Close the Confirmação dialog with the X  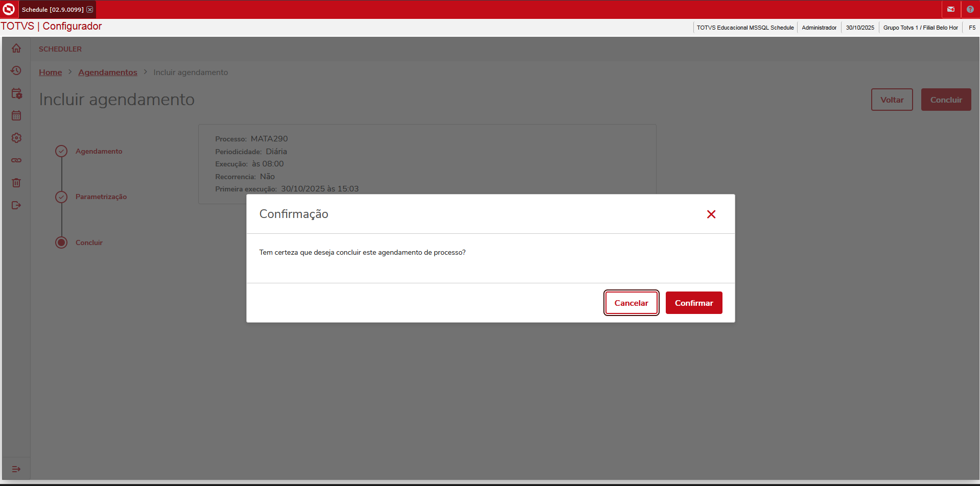(711, 214)
